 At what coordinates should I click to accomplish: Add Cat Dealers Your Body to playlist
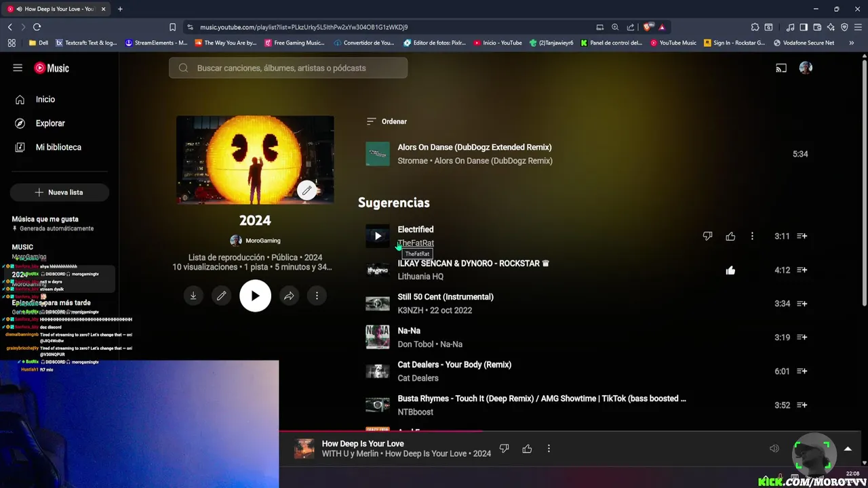point(802,371)
